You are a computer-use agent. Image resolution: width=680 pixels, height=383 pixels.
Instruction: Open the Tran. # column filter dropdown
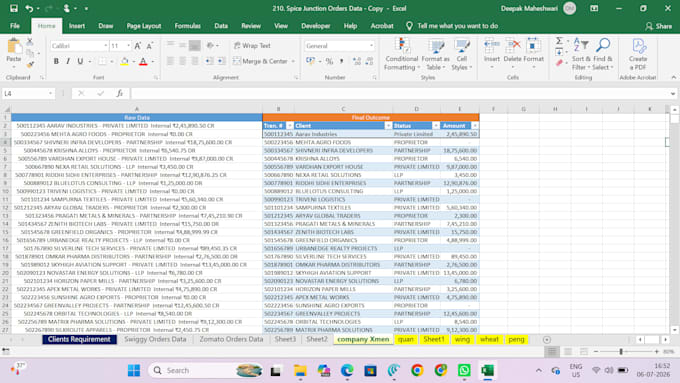(x=290, y=126)
